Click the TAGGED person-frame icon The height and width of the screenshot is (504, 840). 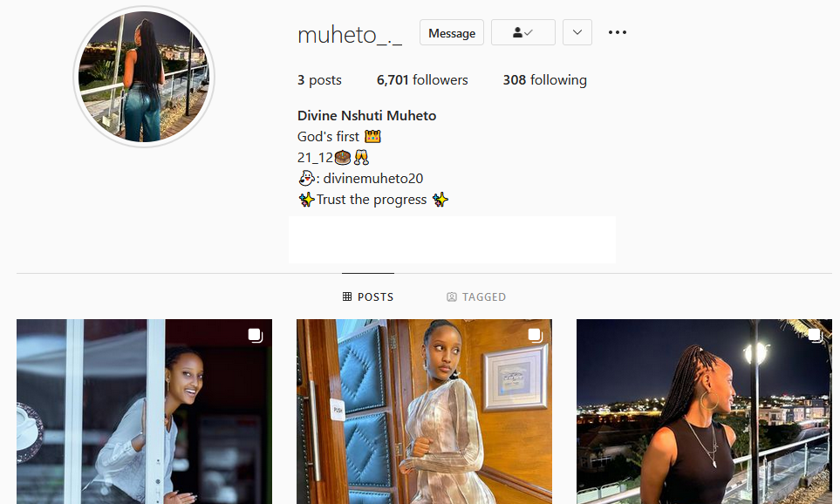452,296
